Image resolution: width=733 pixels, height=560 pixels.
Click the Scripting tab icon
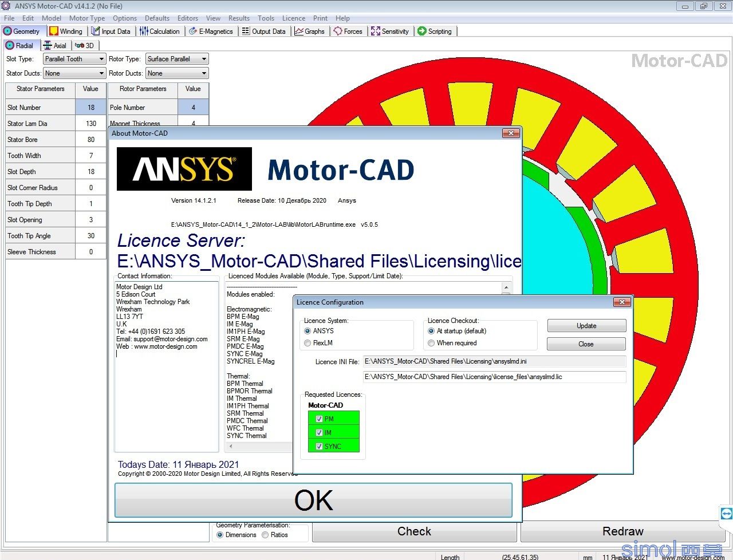(422, 31)
